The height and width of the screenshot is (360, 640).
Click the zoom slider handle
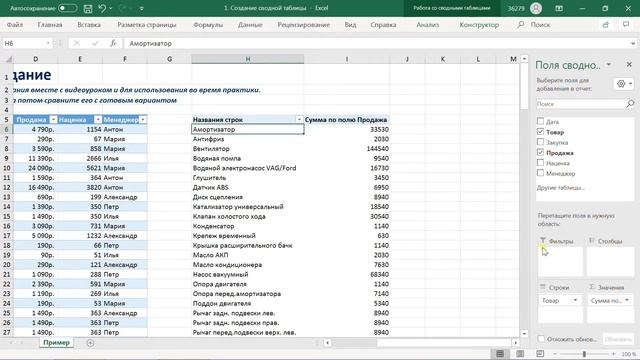[x=584, y=354]
